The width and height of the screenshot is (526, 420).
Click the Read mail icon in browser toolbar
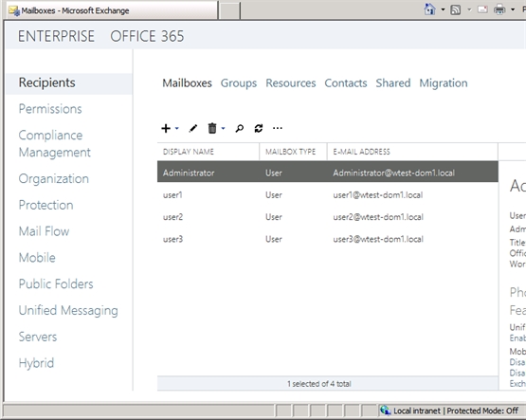(x=482, y=9)
